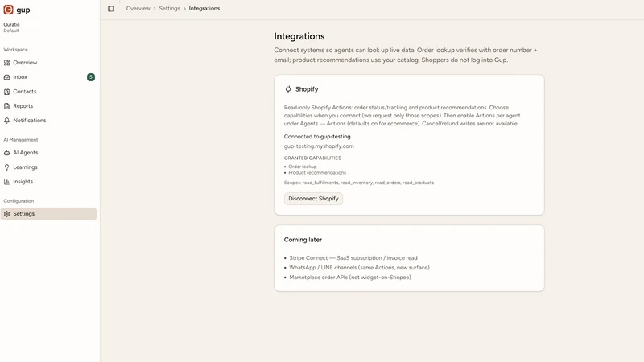The width and height of the screenshot is (644, 362).
Task: Click the Integrations page heading
Action: click(299, 36)
